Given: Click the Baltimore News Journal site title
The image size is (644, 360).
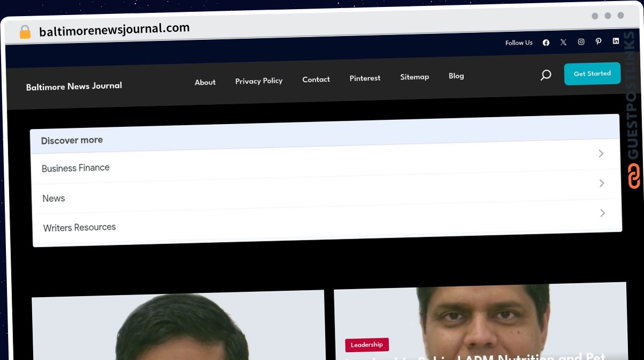Looking at the screenshot, I should pyautogui.click(x=74, y=86).
